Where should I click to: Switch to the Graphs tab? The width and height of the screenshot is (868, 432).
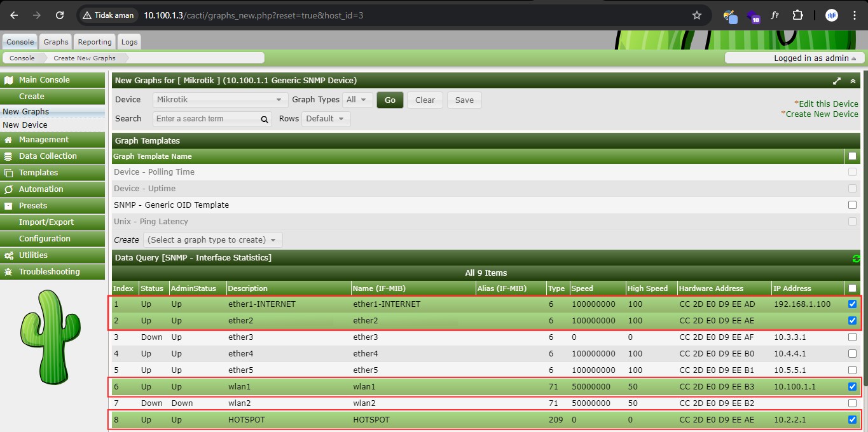(x=56, y=42)
